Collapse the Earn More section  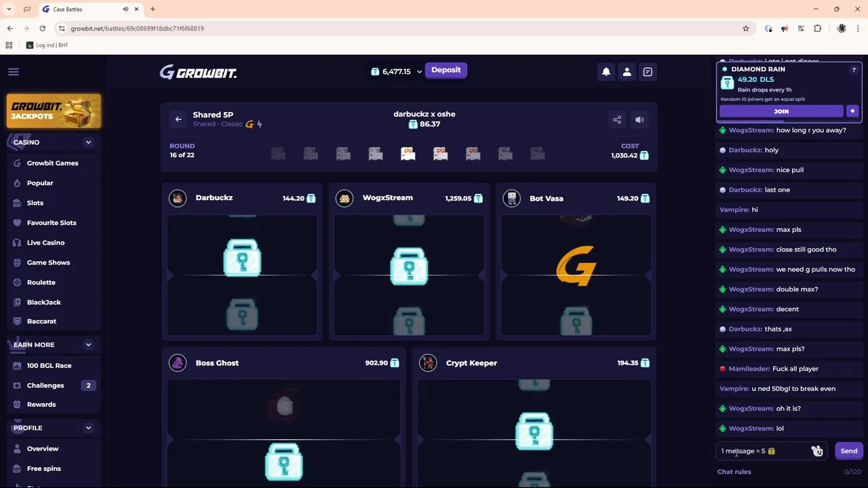[88, 345]
